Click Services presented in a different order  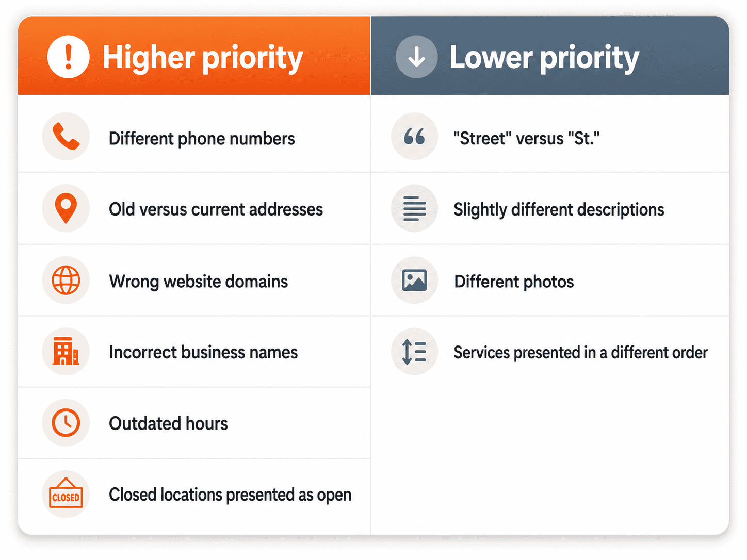click(580, 353)
